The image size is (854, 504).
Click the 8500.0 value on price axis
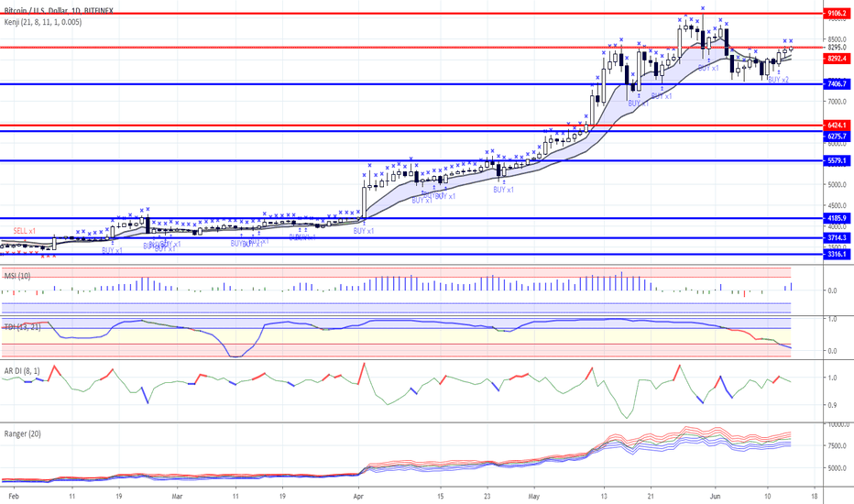coord(838,39)
